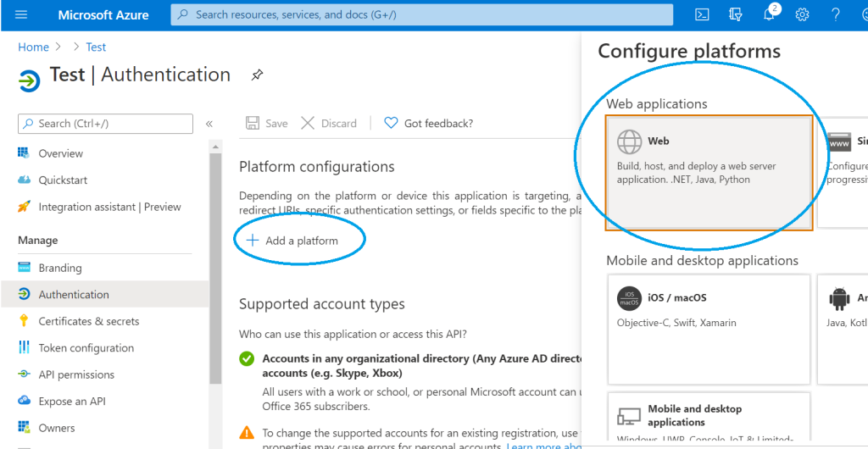Open portal settings gear
Image resolution: width=868 pixels, height=449 pixels.
802,15
